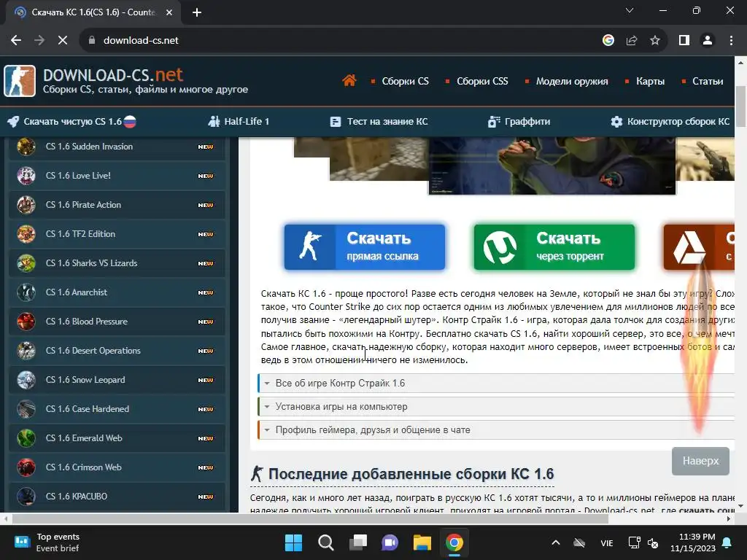Open the Карты menu item

tap(650, 82)
